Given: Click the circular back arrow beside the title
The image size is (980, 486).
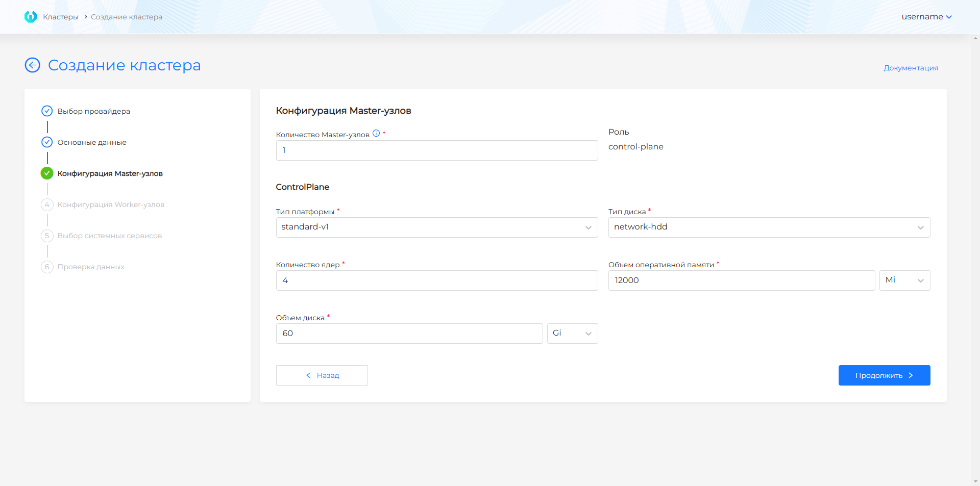Looking at the screenshot, I should click(x=33, y=65).
